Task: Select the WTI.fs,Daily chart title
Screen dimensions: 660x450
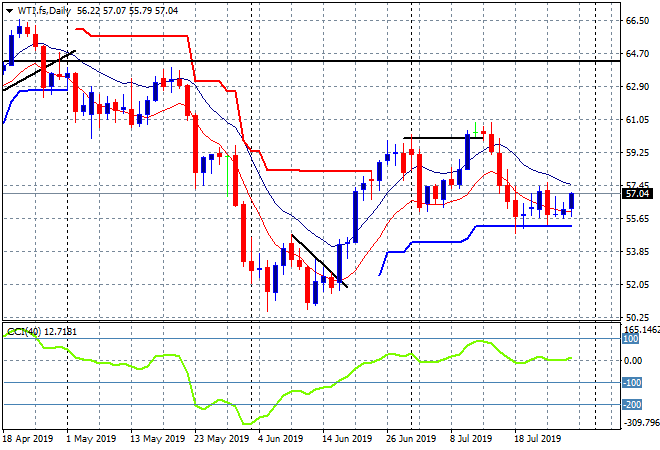Action: (44, 11)
